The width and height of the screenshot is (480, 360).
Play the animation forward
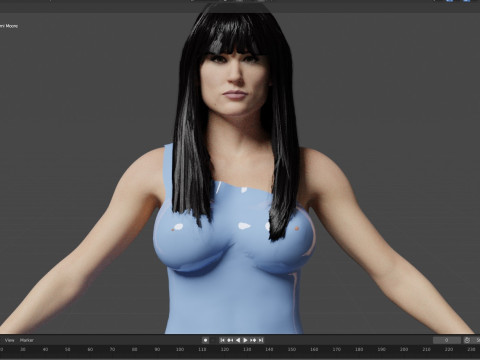click(x=245, y=340)
